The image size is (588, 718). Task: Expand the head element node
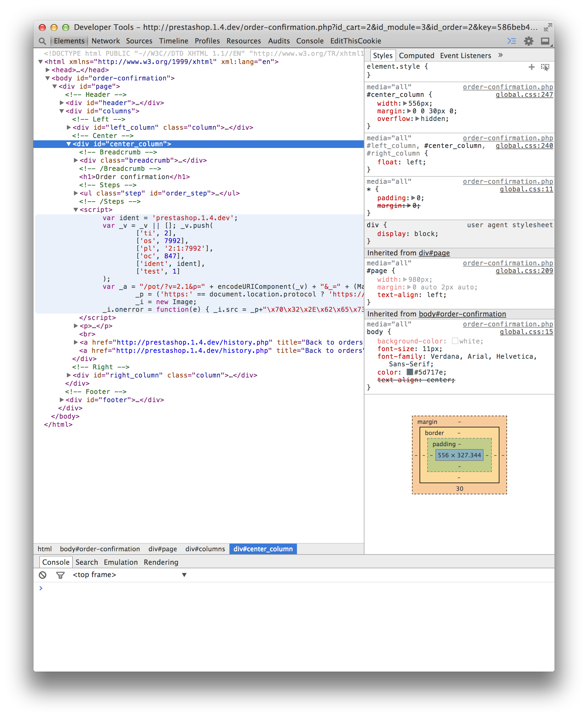[x=48, y=70]
